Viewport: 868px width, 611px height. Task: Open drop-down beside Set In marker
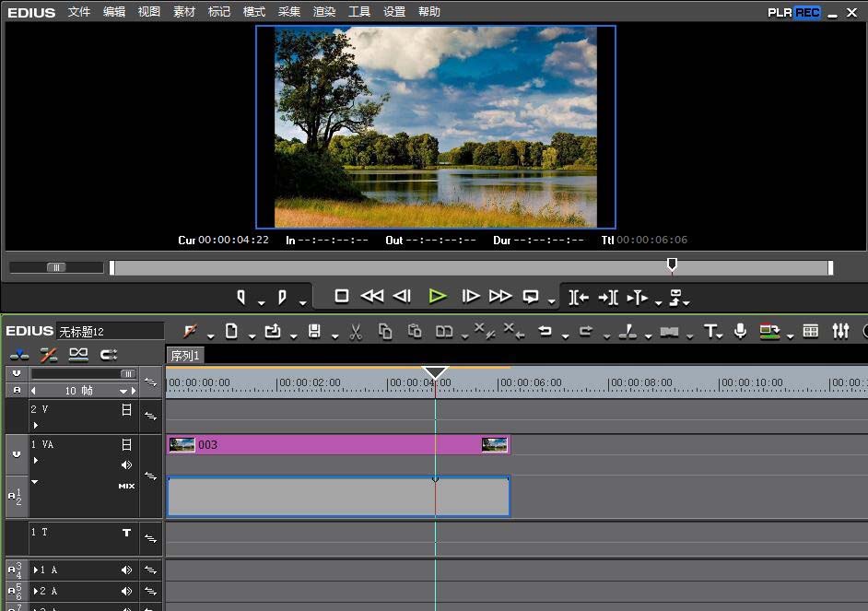(x=262, y=302)
